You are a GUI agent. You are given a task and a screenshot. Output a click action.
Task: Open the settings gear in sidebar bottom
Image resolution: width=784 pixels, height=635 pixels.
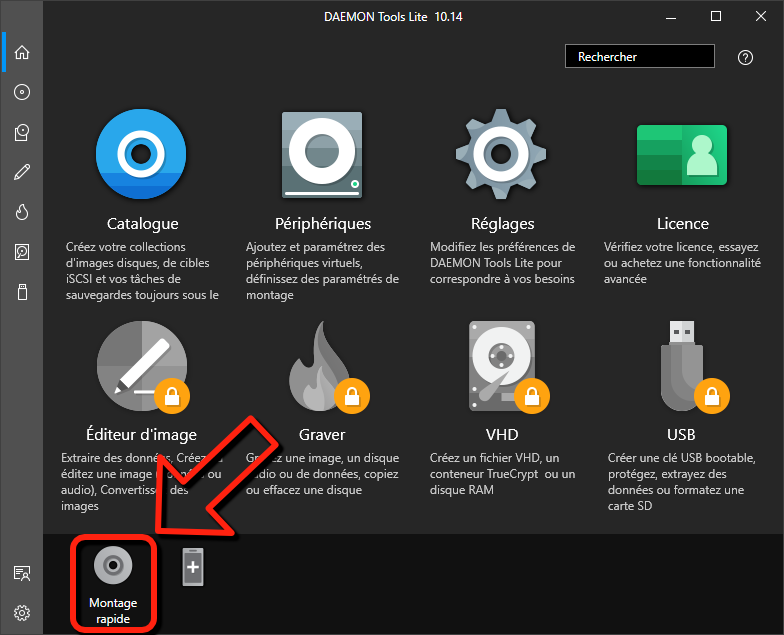(22, 612)
